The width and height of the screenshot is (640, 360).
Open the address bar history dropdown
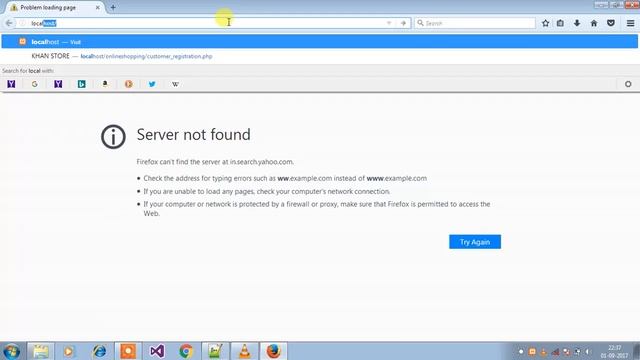389,23
